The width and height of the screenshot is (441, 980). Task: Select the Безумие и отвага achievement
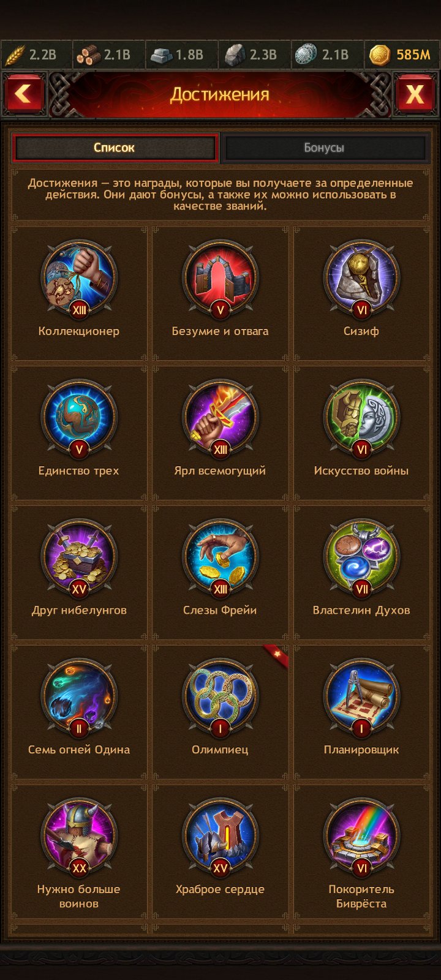[220, 278]
